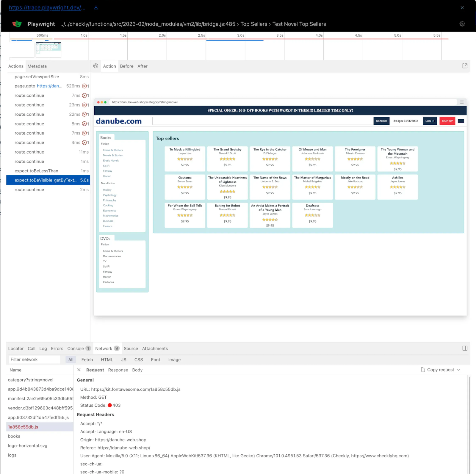The height and width of the screenshot is (474, 476).
Task: Open the trace.playwright.dev link
Action: click(47, 7)
